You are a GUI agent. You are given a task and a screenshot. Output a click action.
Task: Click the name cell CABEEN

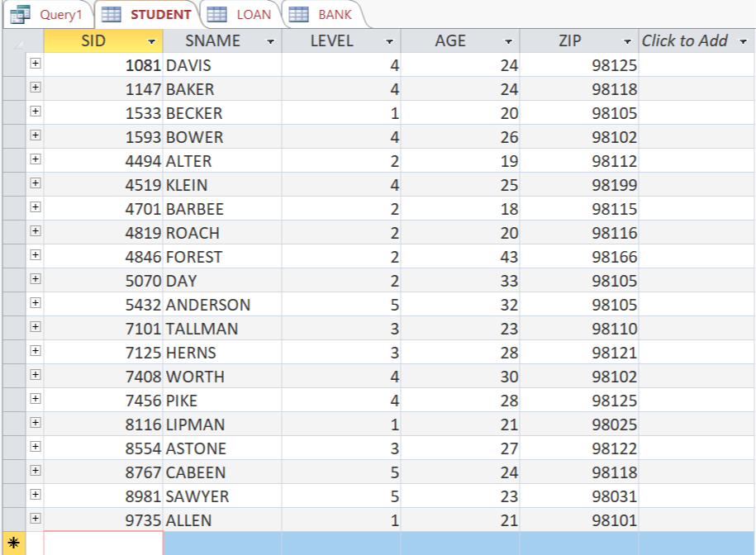pos(222,472)
